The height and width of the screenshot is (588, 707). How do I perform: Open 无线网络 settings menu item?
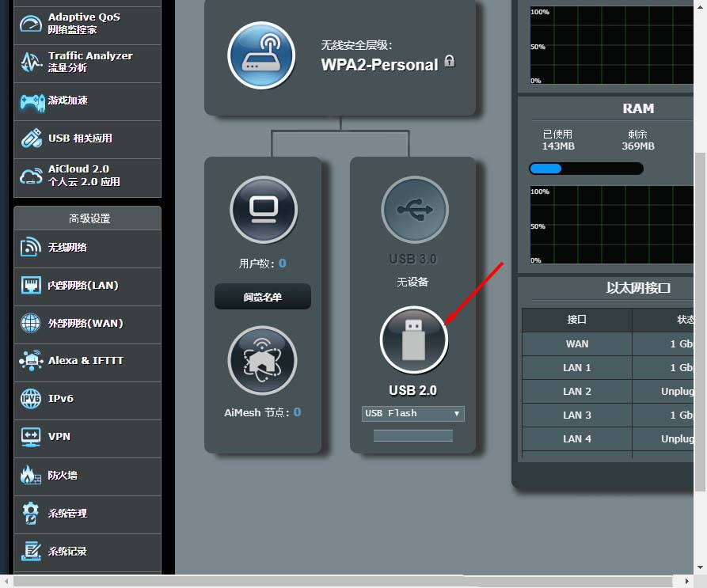point(87,248)
